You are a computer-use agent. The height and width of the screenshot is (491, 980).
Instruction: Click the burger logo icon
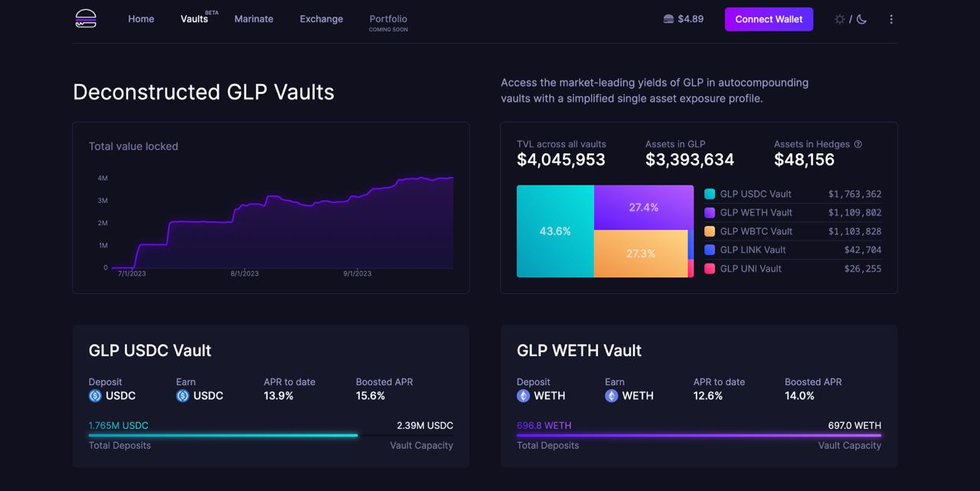86,19
